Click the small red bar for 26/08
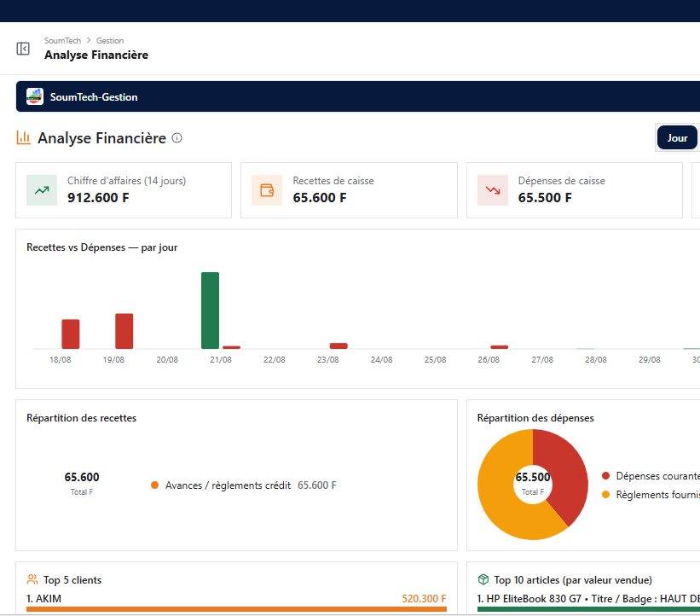 [x=499, y=346]
